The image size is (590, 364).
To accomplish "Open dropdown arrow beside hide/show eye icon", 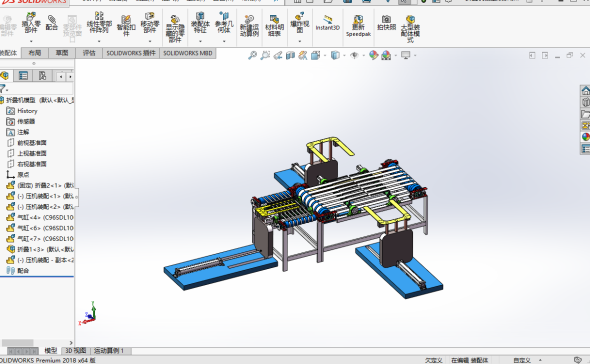I will [363, 56].
